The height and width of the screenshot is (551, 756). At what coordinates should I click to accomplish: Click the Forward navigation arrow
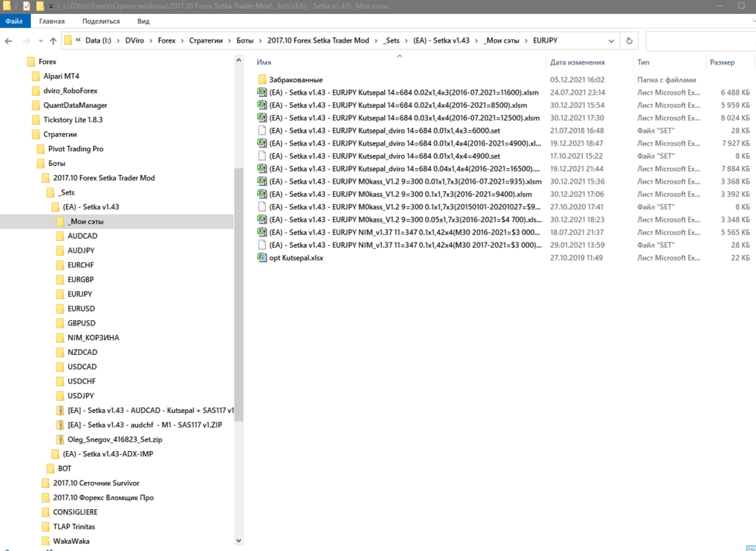coord(26,41)
